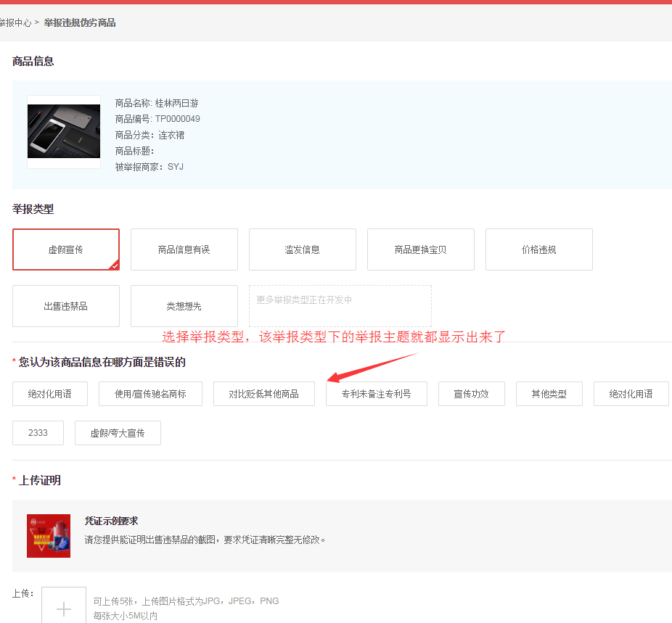Click the 举报违规伪劣商品 breadcrumb text

tap(80, 23)
